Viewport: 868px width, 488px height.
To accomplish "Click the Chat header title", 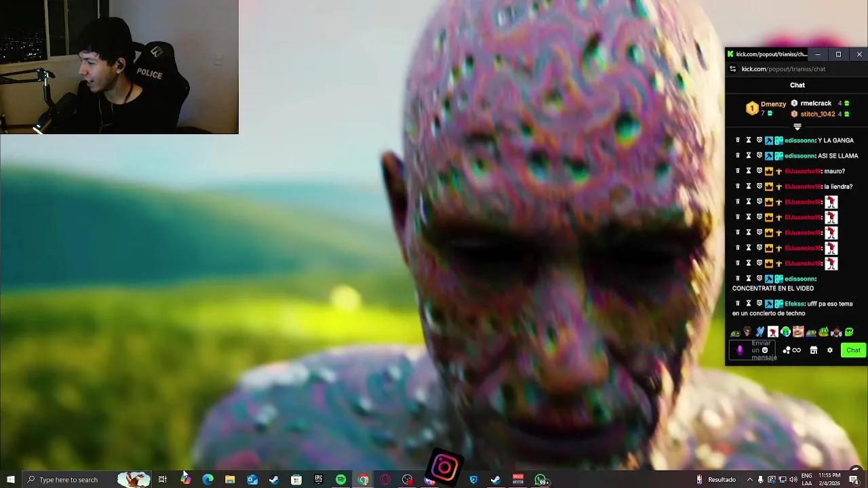I will [x=797, y=85].
